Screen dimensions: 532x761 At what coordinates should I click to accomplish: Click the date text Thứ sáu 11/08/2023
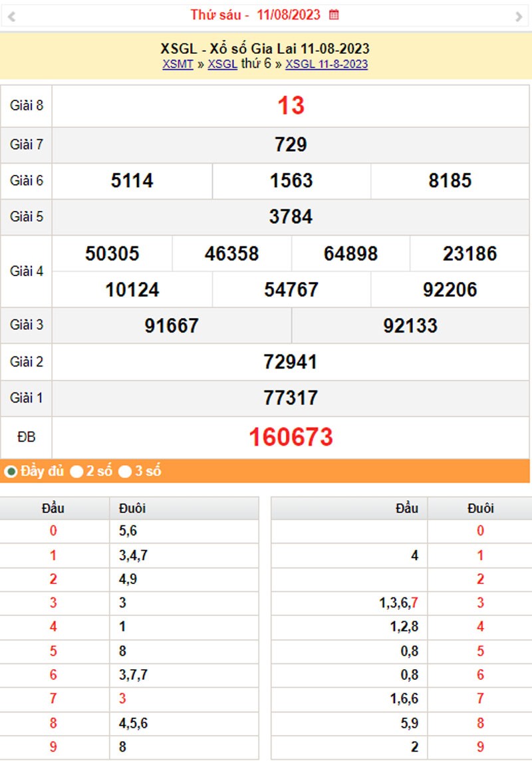(255, 15)
